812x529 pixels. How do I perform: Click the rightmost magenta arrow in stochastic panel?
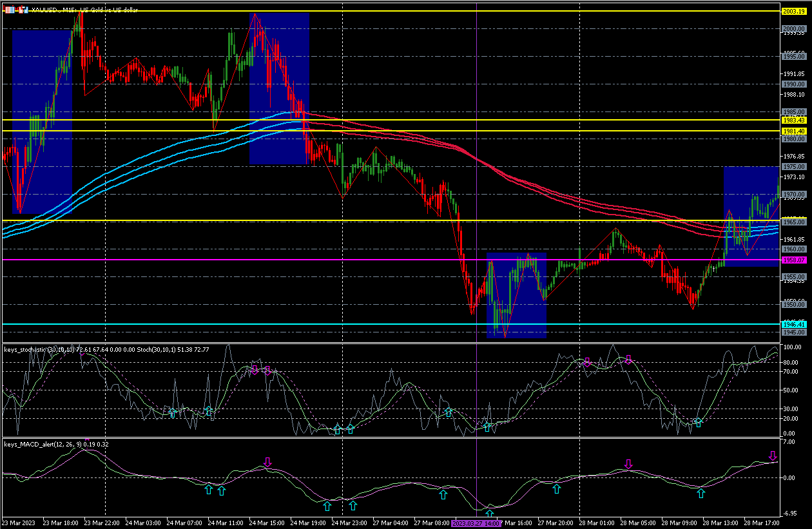click(x=628, y=360)
